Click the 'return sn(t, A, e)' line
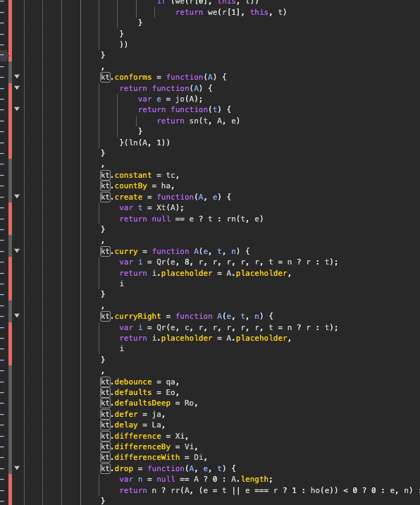This screenshot has height=505, width=420. coord(198,121)
